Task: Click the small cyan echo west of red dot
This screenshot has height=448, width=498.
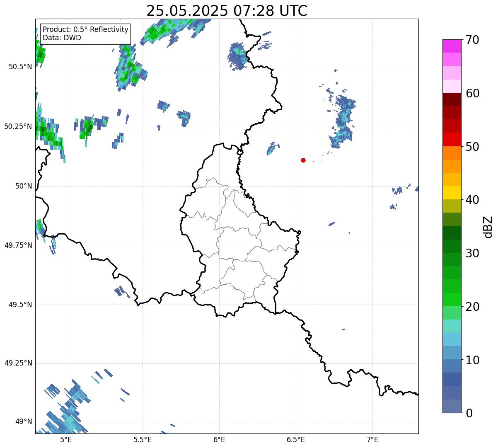Action: (x=271, y=148)
